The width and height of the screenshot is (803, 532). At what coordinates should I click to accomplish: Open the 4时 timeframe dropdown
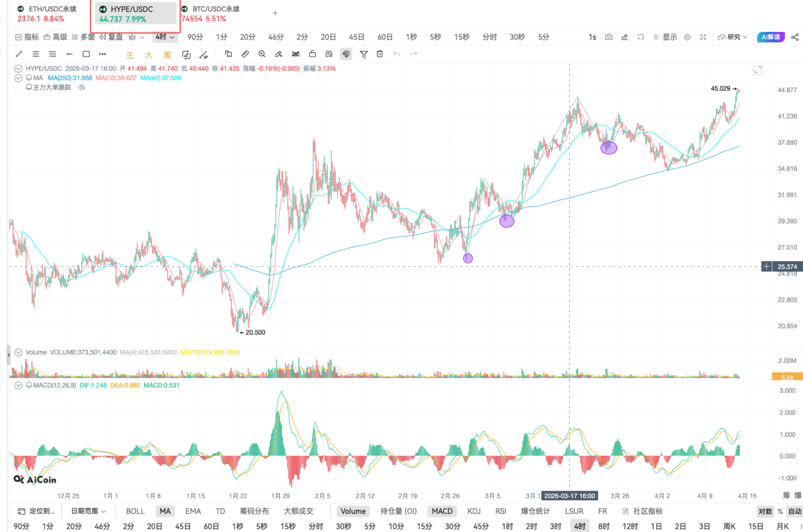[164, 37]
